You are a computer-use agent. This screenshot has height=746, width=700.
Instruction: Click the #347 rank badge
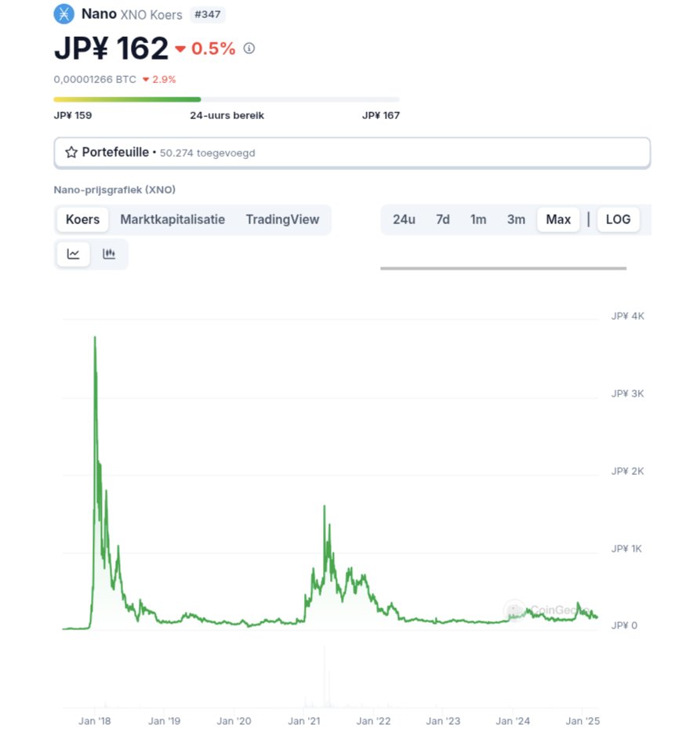click(x=208, y=14)
